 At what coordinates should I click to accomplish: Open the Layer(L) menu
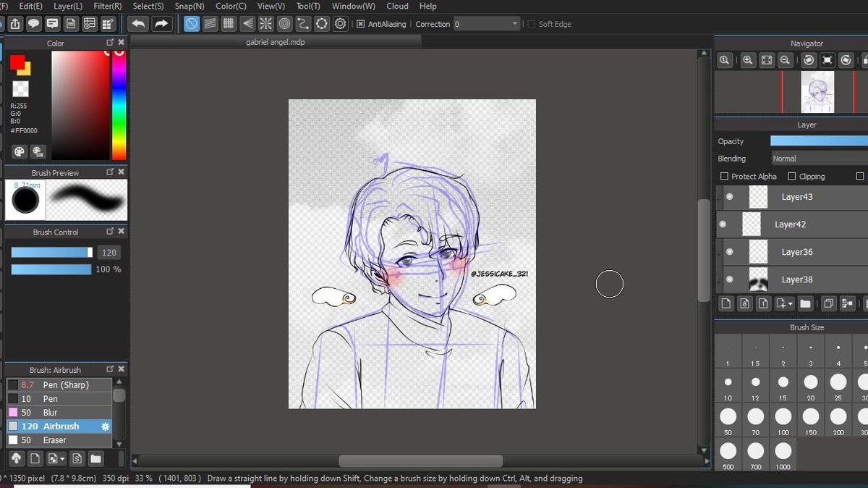[68, 6]
